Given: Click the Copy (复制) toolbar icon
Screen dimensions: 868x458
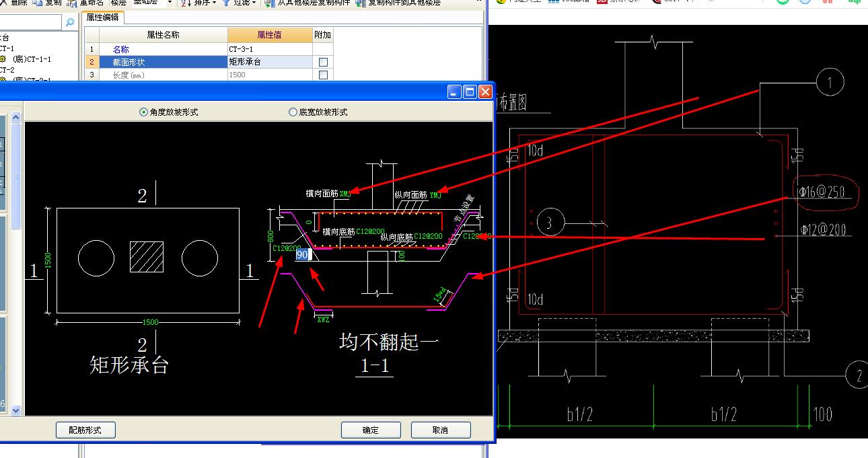Looking at the screenshot, I should (39, 3).
